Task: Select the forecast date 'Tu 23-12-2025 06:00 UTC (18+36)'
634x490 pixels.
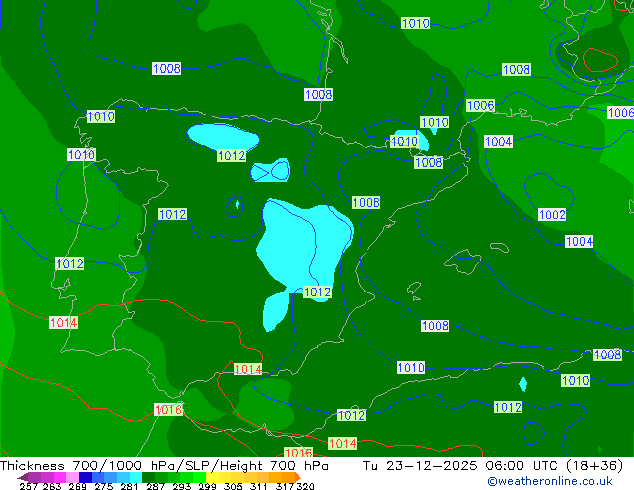Action: coord(493,466)
